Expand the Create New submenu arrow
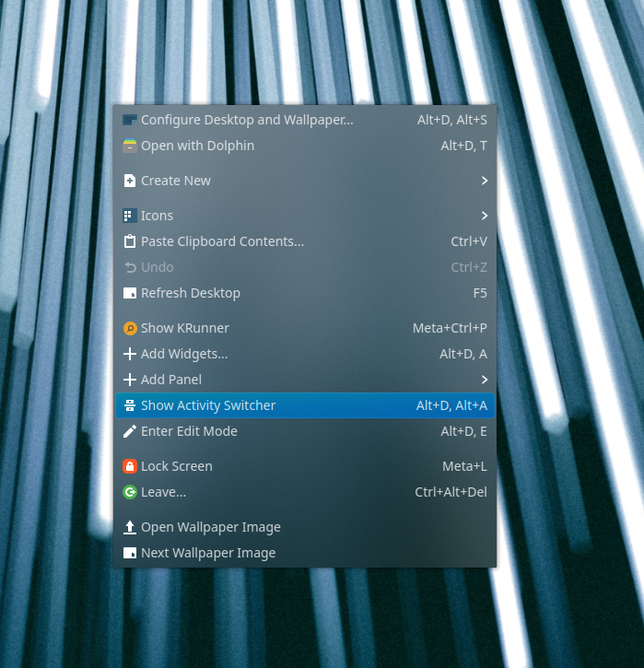This screenshot has height=668, width=644. (484, 181)
